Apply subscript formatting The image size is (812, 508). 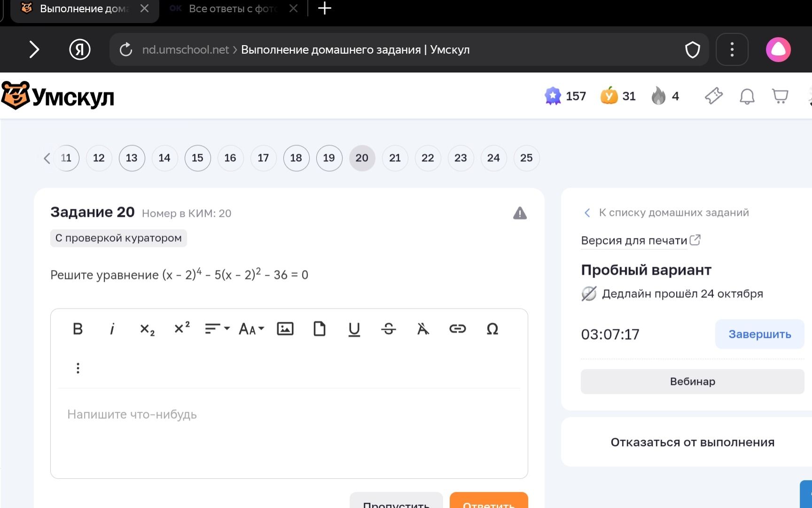pyautogui.click(x=147, y=329)
